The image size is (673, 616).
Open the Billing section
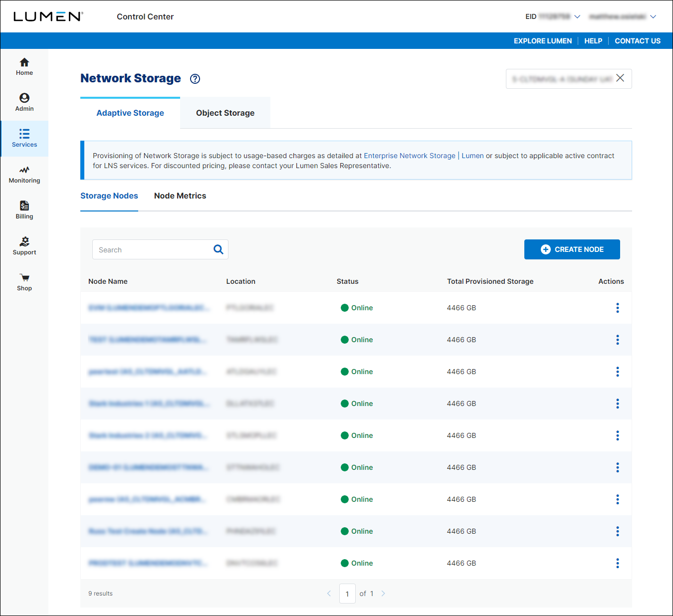[x=24, y=210]
